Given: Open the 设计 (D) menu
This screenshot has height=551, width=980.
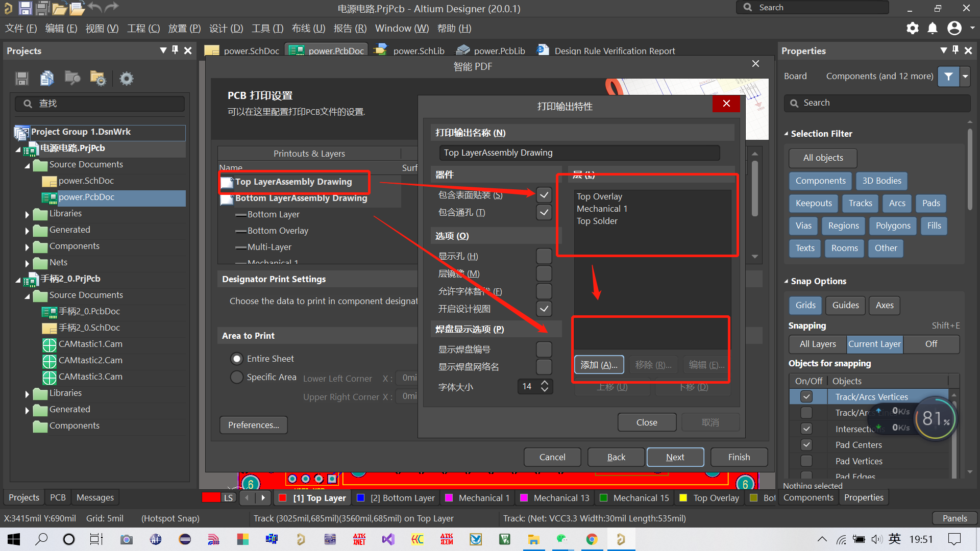Looking at the screenshot, I should point(226,29).
